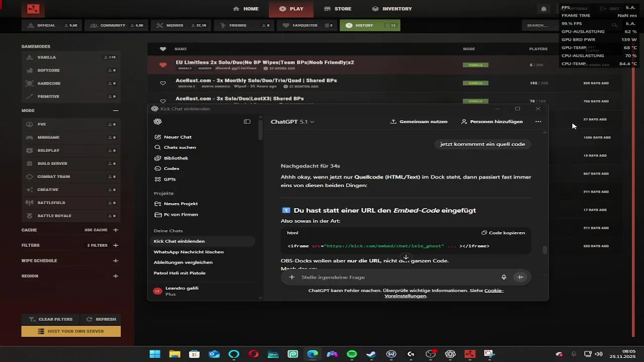Screen dimensions: 644x362
Task: Select the HISTORY server tab
Action: tap(370, 25)
